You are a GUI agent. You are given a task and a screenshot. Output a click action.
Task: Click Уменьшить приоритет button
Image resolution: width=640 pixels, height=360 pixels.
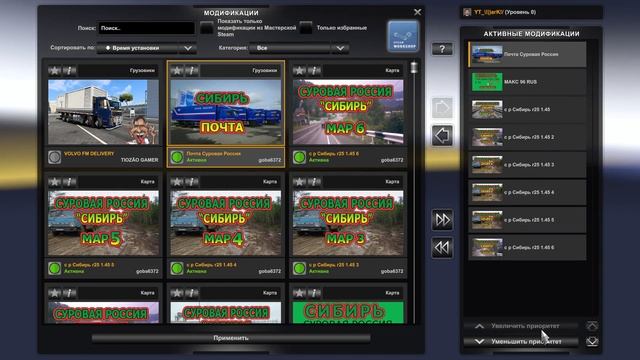click(x=521, y=341)
